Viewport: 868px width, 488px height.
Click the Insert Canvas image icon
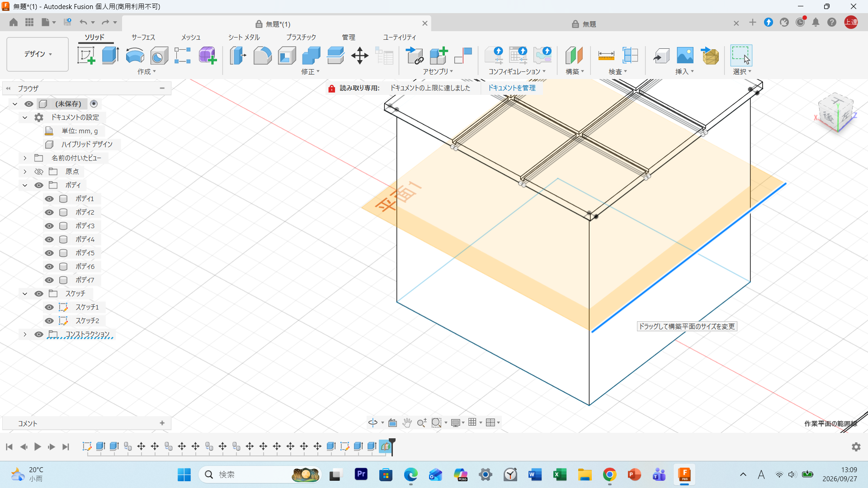pyautogui.click(x=685, y=56)
